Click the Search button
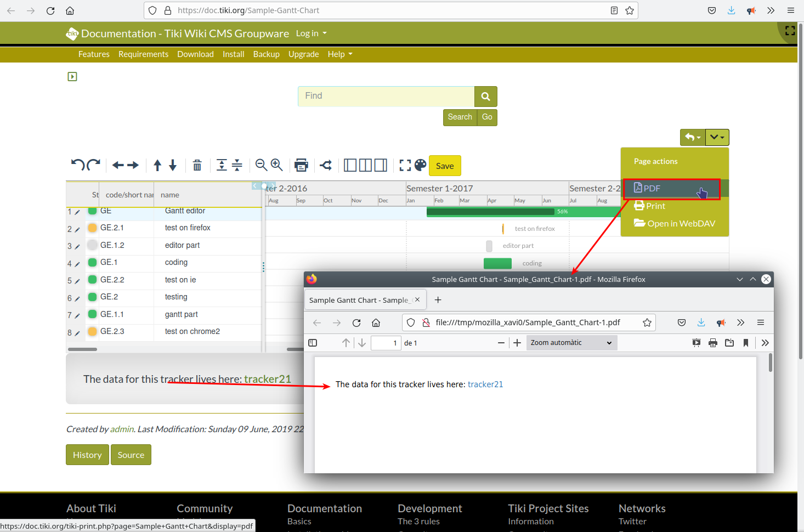 460,117
